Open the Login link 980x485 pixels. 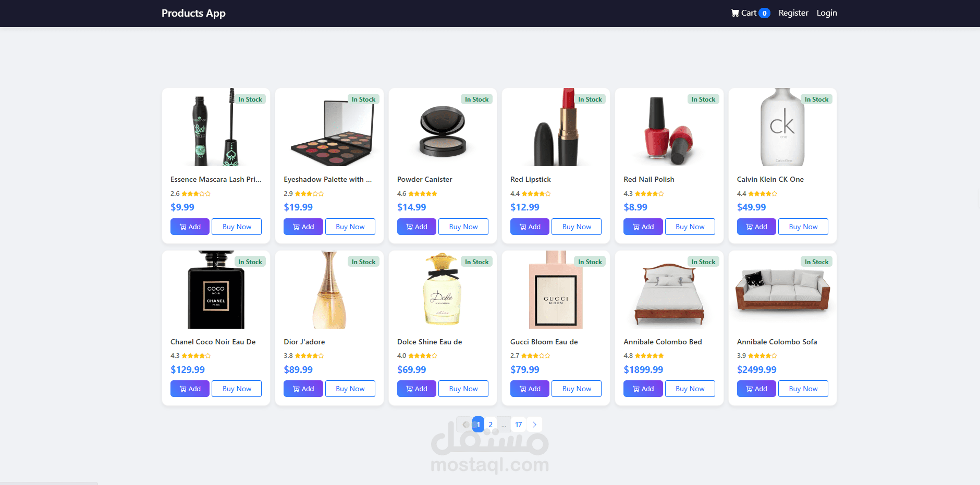click(827, 13)
